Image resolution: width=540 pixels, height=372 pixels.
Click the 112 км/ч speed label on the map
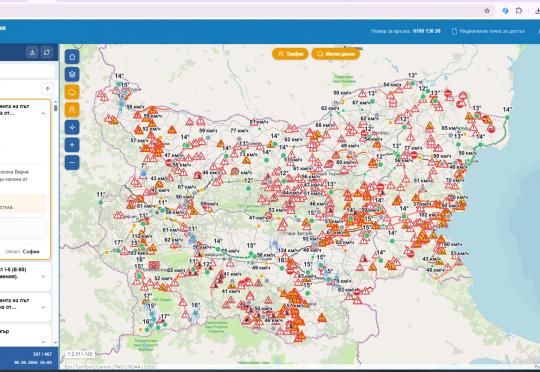142,236
